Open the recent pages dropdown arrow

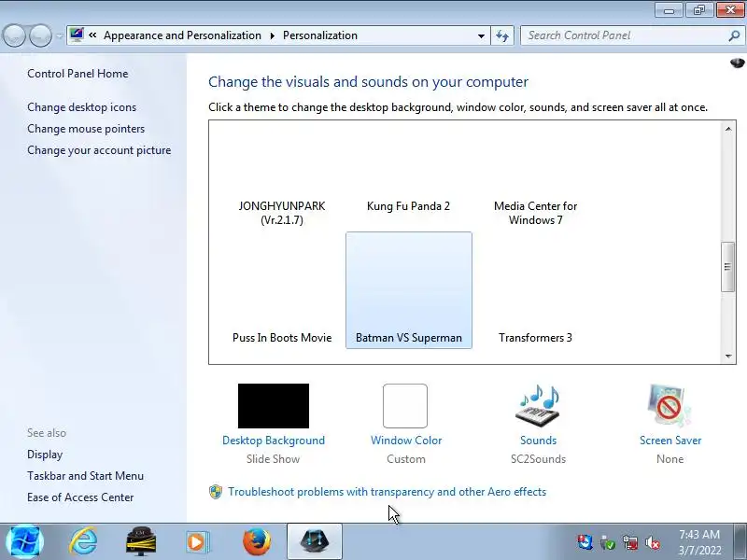pyautogui.click(x=60, y=35)
